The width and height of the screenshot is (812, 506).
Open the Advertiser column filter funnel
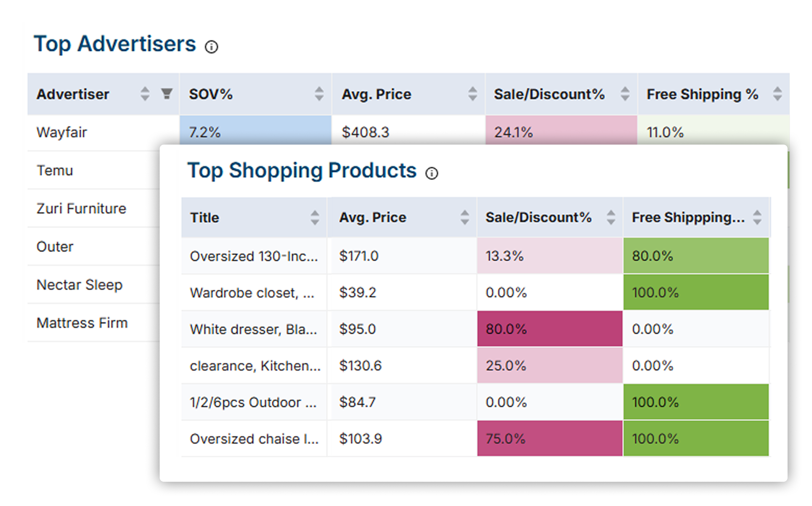click(x=167, y=94)
